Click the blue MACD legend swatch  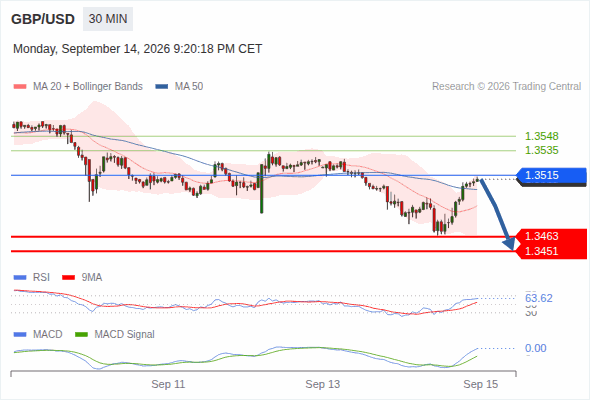point(20,335)
